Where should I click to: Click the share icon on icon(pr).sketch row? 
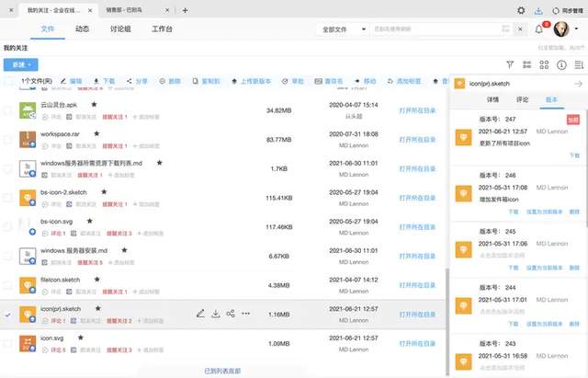[x=231, y=314]
